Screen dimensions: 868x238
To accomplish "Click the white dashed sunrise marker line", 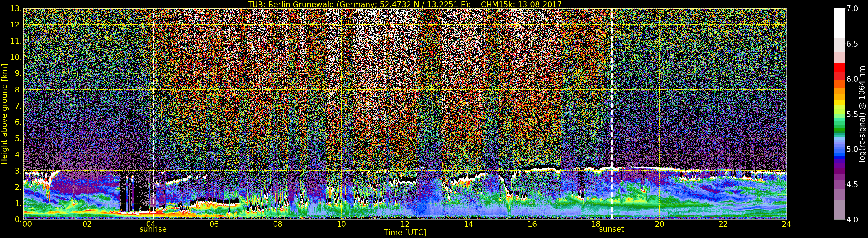I will (153, 114).
